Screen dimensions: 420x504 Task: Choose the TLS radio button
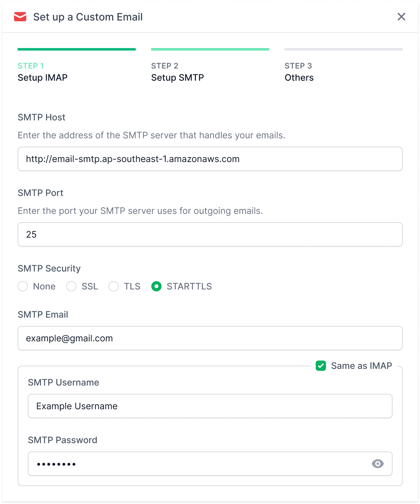tap(114, 286)
